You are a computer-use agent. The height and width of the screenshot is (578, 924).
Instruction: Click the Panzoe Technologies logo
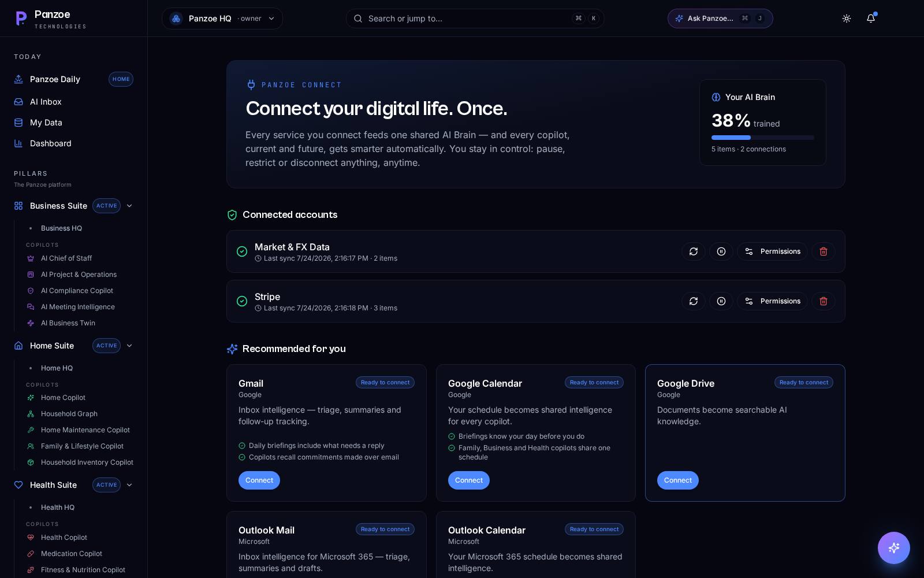tap(51, 18)
